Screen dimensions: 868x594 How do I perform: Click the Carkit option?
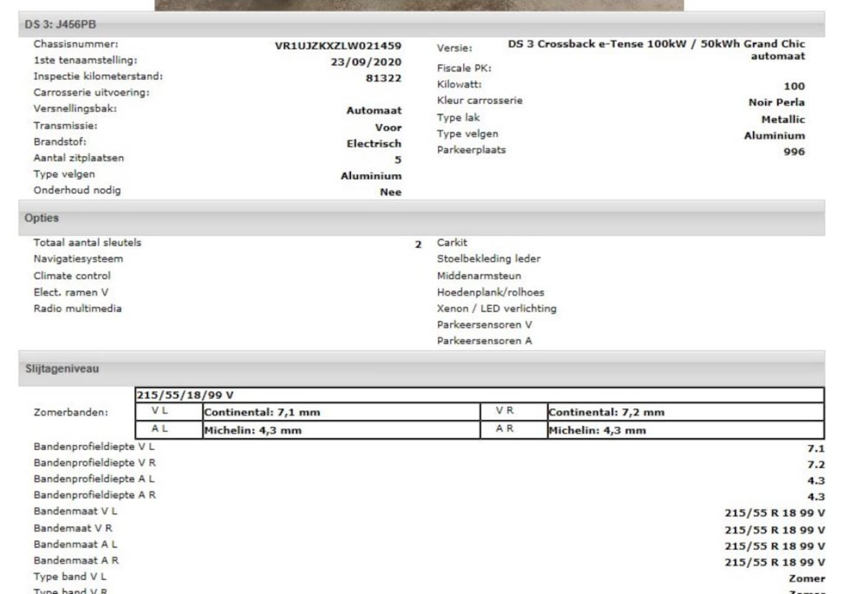click(452, 243)
